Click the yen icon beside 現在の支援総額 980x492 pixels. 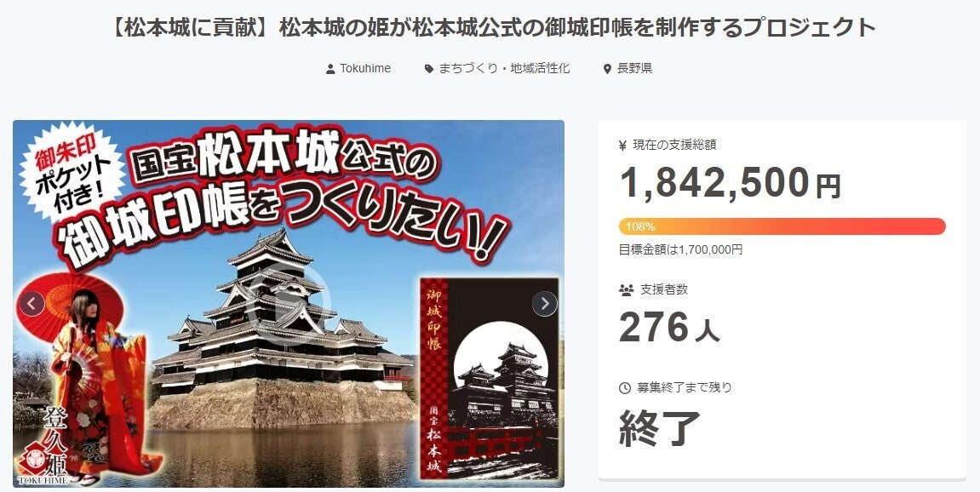pyautogui.click(x=622, y=146)
